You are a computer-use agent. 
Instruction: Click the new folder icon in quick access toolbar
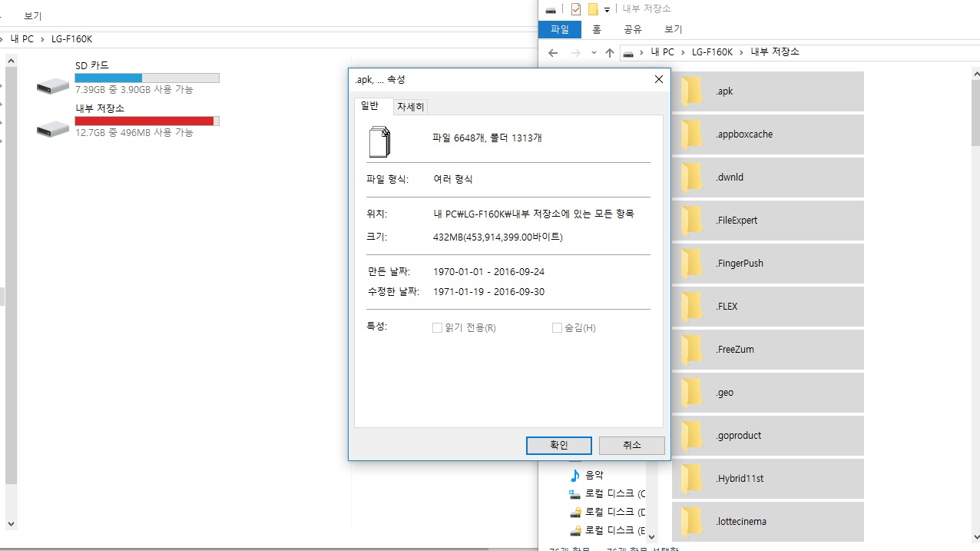tap(593, 9)
